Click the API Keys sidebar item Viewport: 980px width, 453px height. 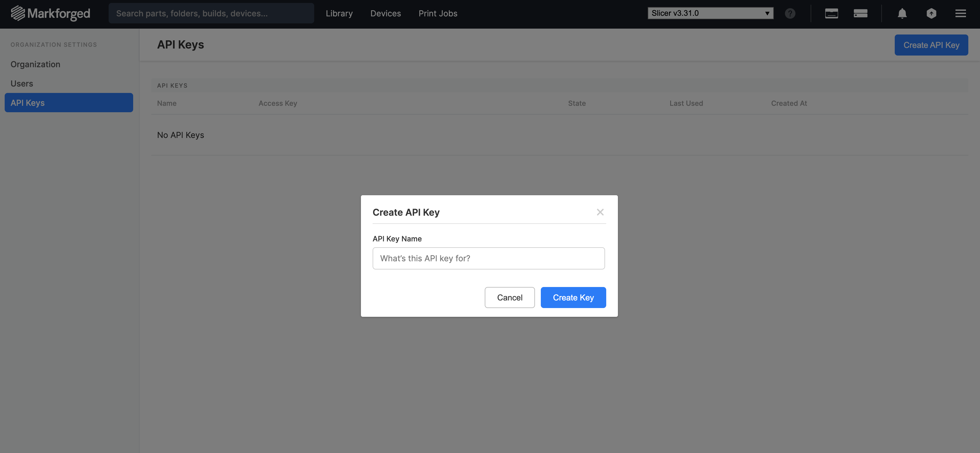click(x=69, y=102)
